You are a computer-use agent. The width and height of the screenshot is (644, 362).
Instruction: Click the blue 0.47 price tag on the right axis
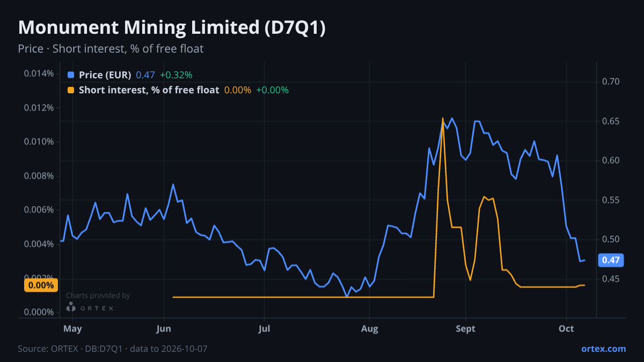point(611,260)
